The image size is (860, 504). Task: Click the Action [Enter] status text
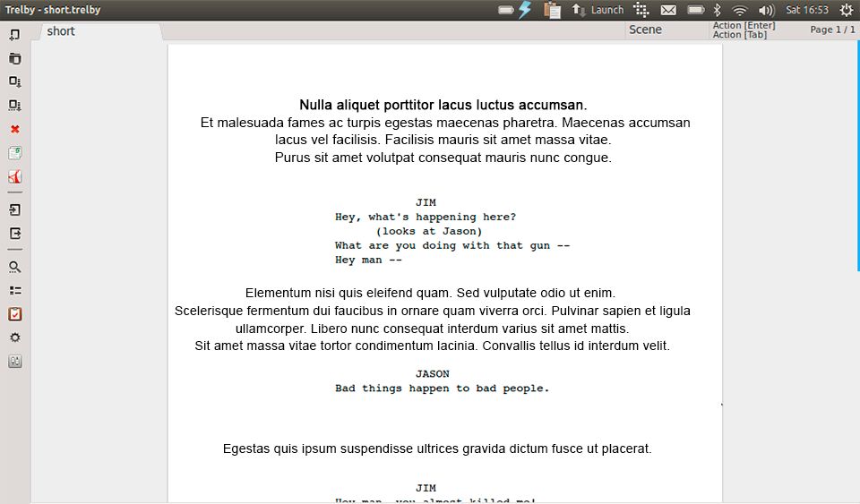pos(744,25)
